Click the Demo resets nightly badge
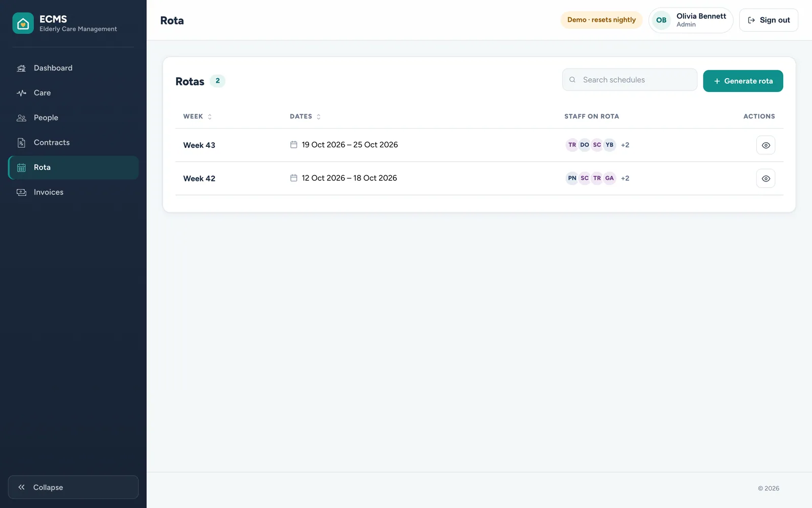The image size is (812, 508). (x=601, y=20)
